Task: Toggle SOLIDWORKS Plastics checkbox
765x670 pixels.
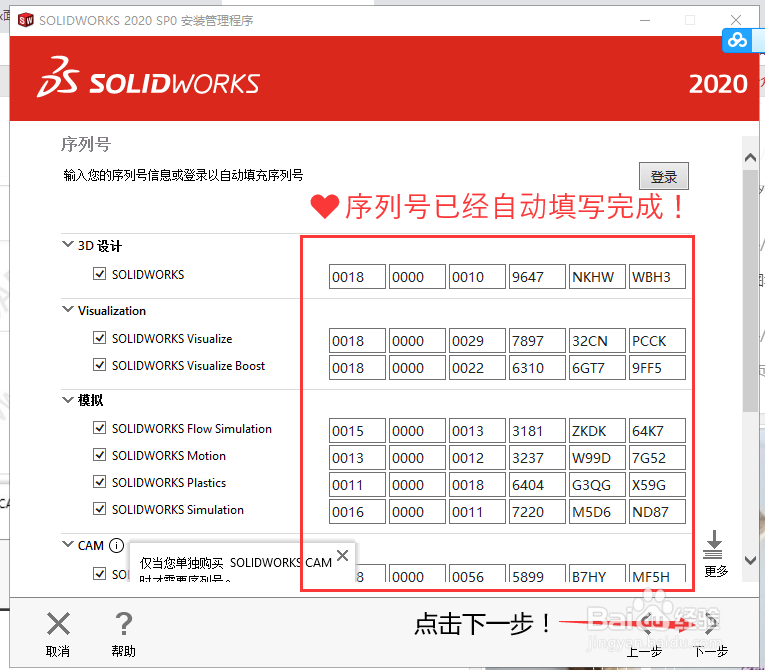Action: coord(100,482)
